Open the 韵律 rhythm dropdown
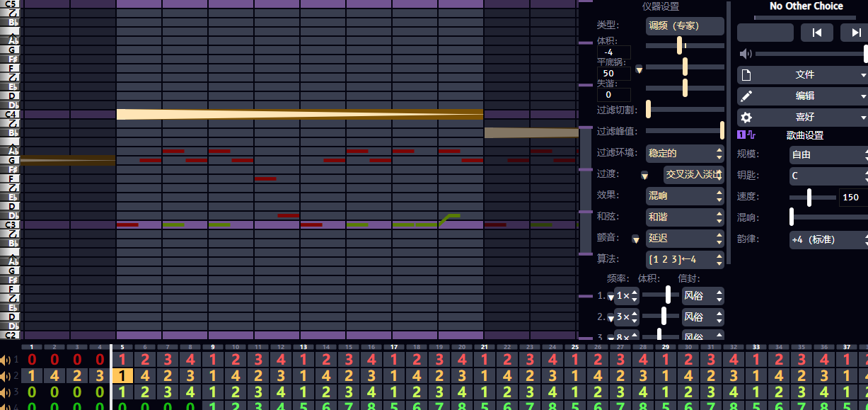Screen dimensions: 868x410 pos(828,239)
